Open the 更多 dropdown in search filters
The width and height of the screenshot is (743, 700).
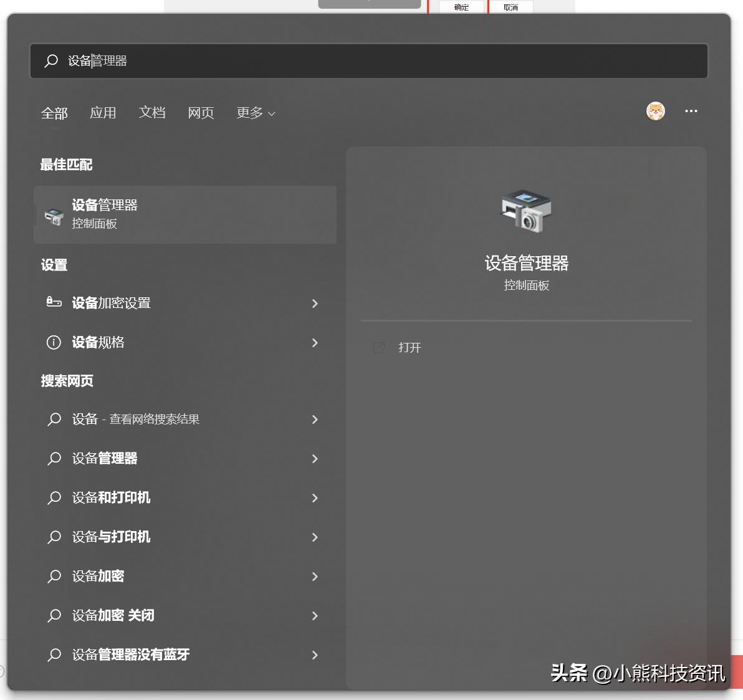254,113
